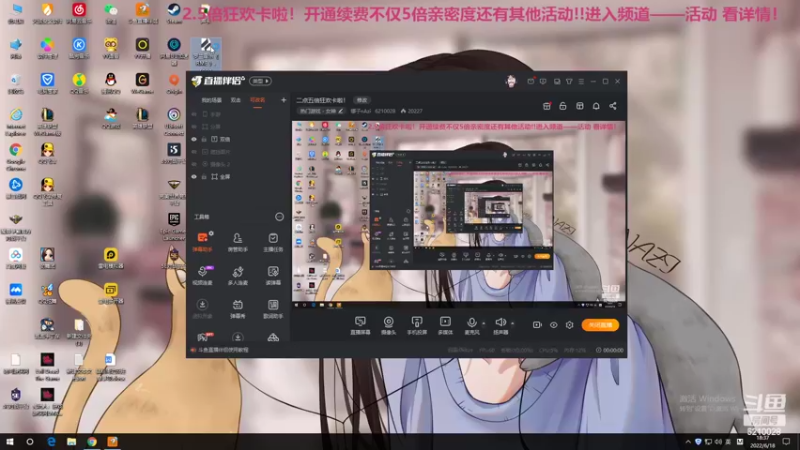This screenshot has height=450, width=800.
Task: Add 摄像头 camera source
Action: [x=388, y=325]
